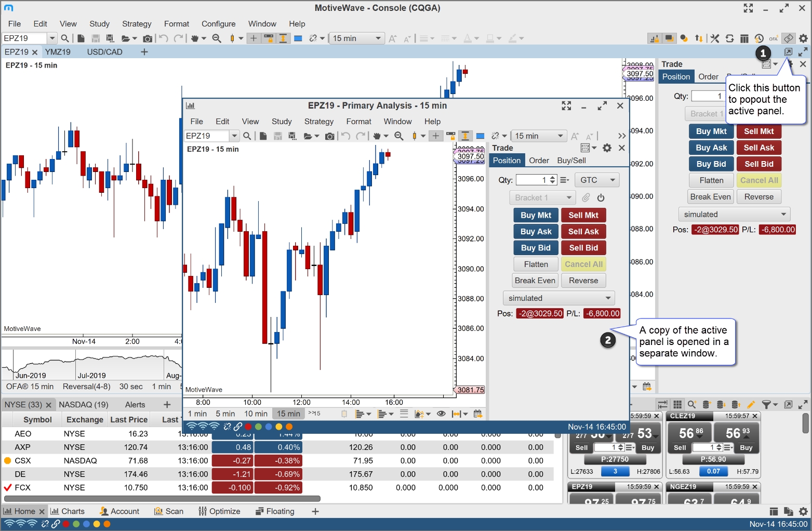Image resolution: width=812 pixels, height=531 pixels.
Task: Open the Bracket 1 dropdown in popout Trade panel
Action: click(542, 197)
